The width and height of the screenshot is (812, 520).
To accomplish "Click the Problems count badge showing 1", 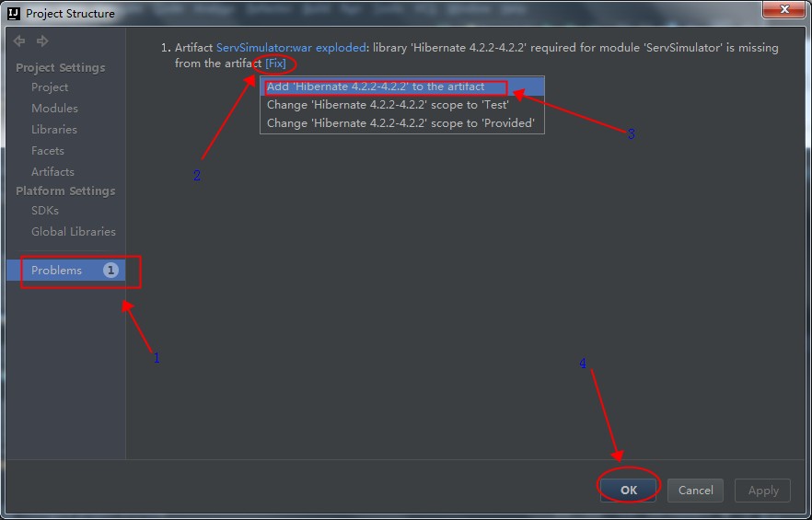I will [x=110, y=271].
